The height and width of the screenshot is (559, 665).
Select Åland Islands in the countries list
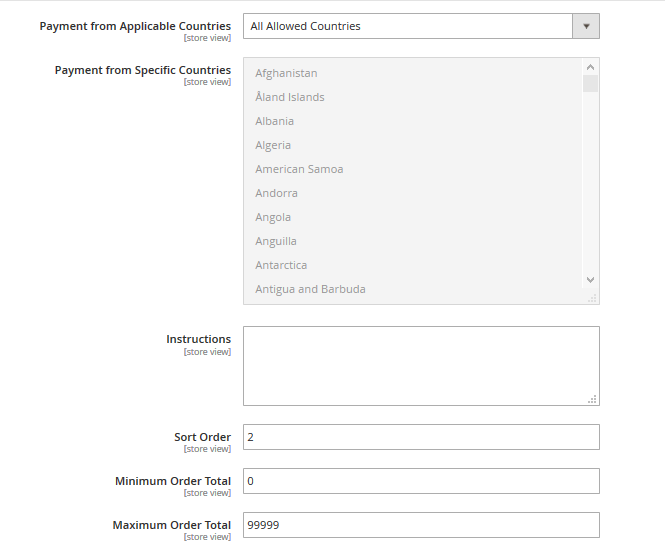(x=289, y=97)
